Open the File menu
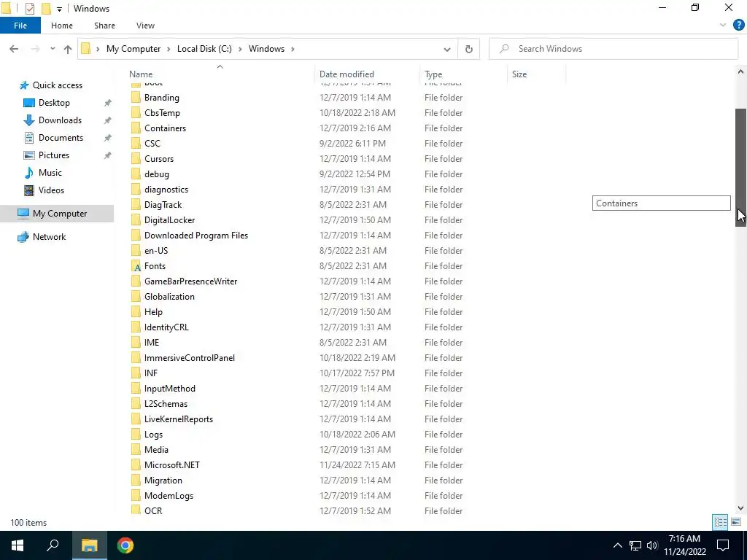This screenshot has height=560, width=747. click(20, 26)
